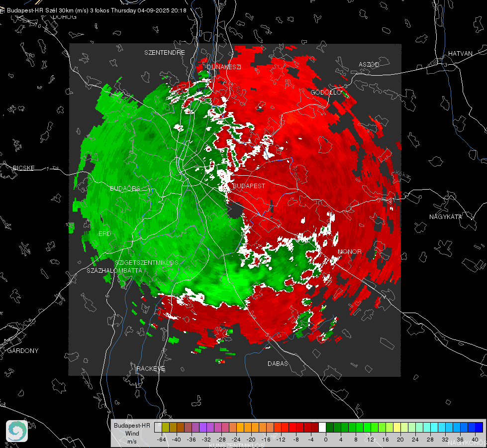
Task: Select the dark blue rightmost legend swatch
Action: pos(479,427)
